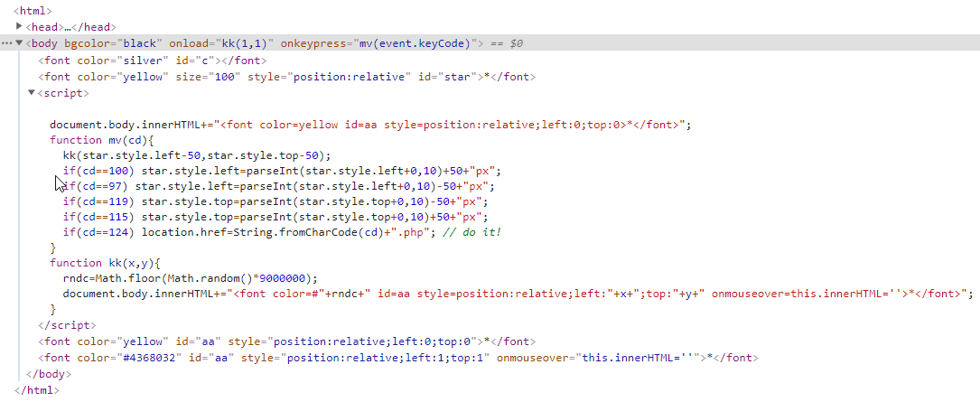Viewport: 980px width, 402px height.
Task: Select the font element with id c
Action: coord(153,61)
